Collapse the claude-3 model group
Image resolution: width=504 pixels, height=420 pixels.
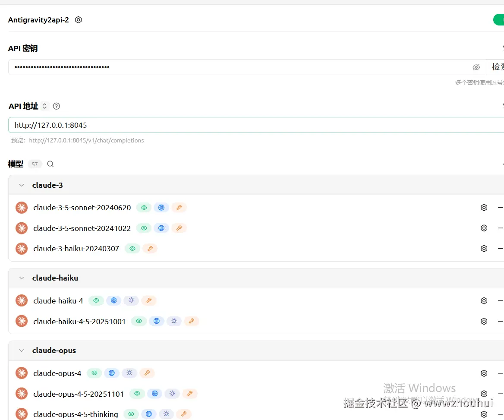pos(22,185)
